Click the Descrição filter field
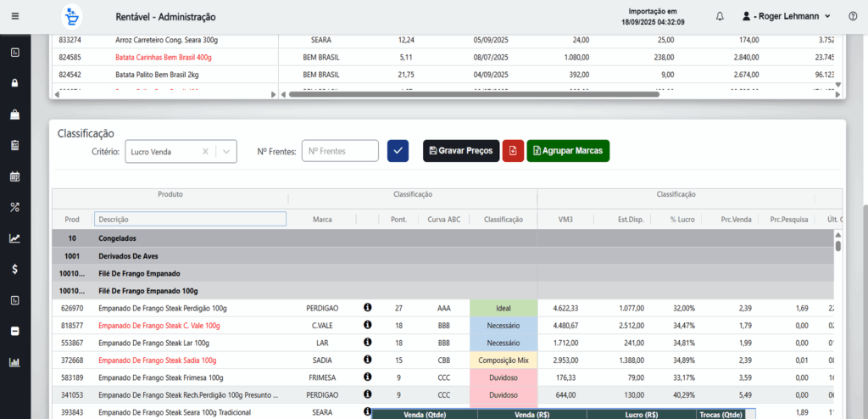This screenshot has height=419, width=868. (x=190, y=220)
